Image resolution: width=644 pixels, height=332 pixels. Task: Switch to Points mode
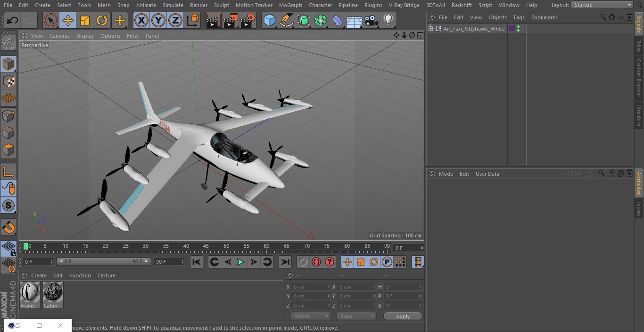click(8, 115)
